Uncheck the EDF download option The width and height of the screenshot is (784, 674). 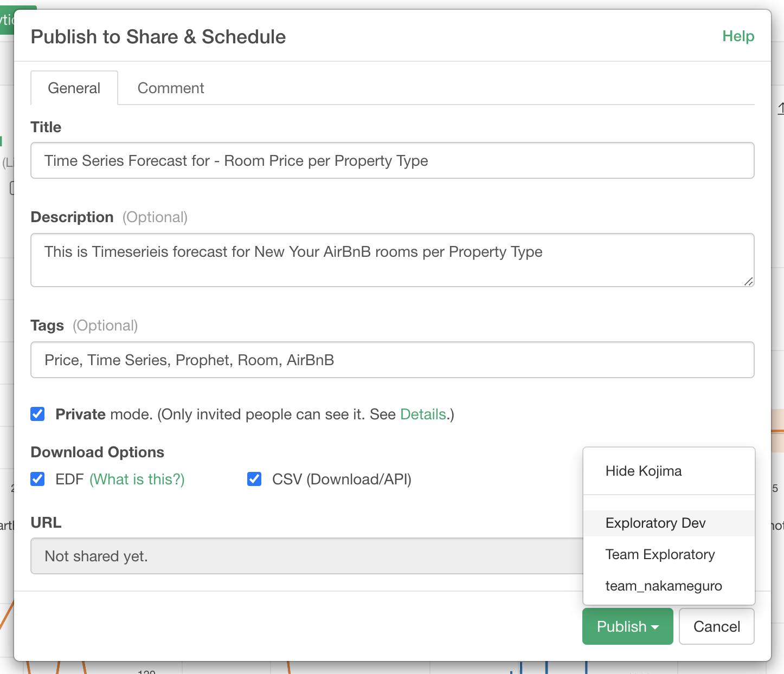38,479
